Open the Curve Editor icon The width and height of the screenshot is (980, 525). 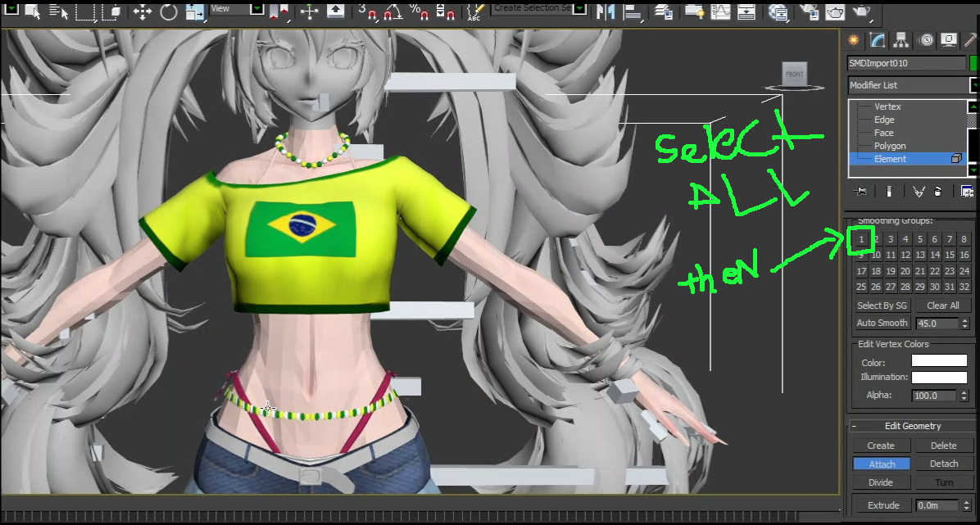pyautogui.click(x=720, y=11)
